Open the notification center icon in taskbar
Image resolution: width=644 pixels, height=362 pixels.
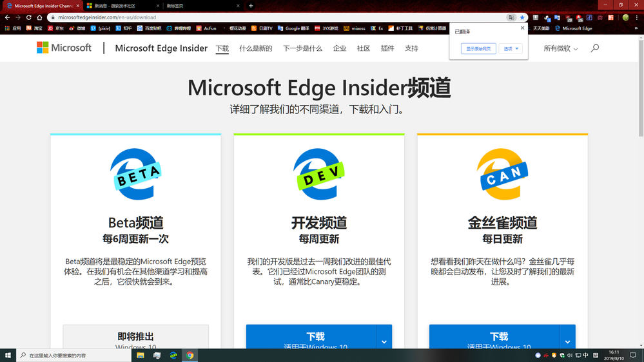coord(633,356)
